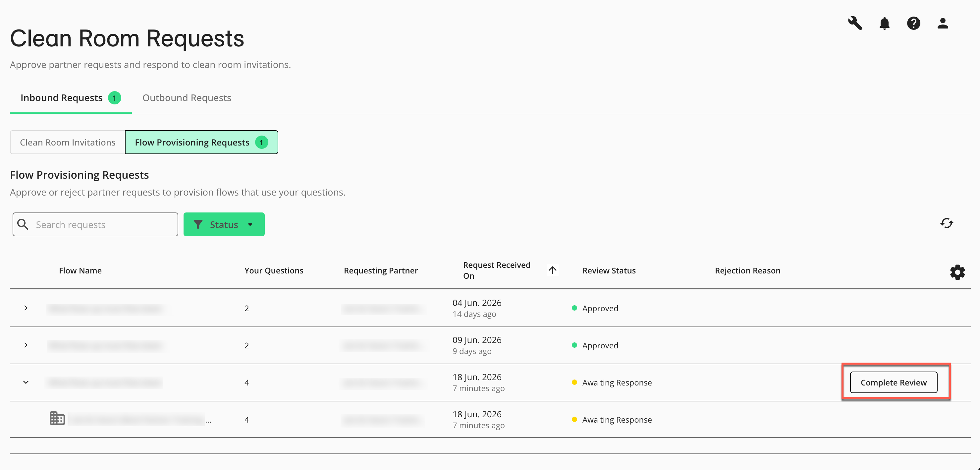Collapse the 18 Jun. 2026 request row
This screenshot has width=980, height=470.
26,382
